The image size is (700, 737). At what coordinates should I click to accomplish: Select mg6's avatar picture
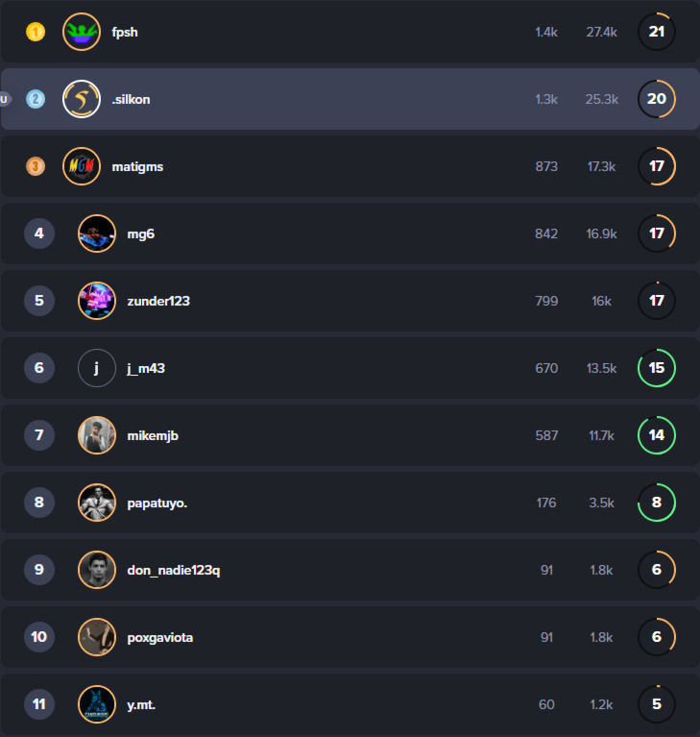[x=97, y=233]
